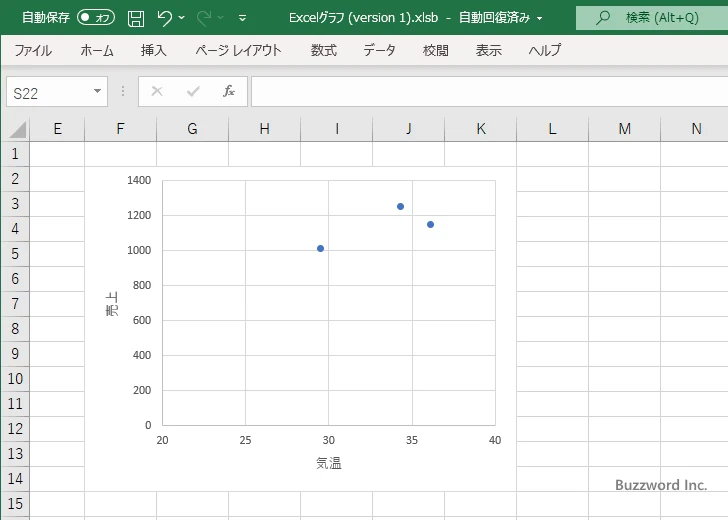This screenshot has width=728, height=520.
Task: Click the vertical axis label 1400
Action: click(x=139, y=180)
